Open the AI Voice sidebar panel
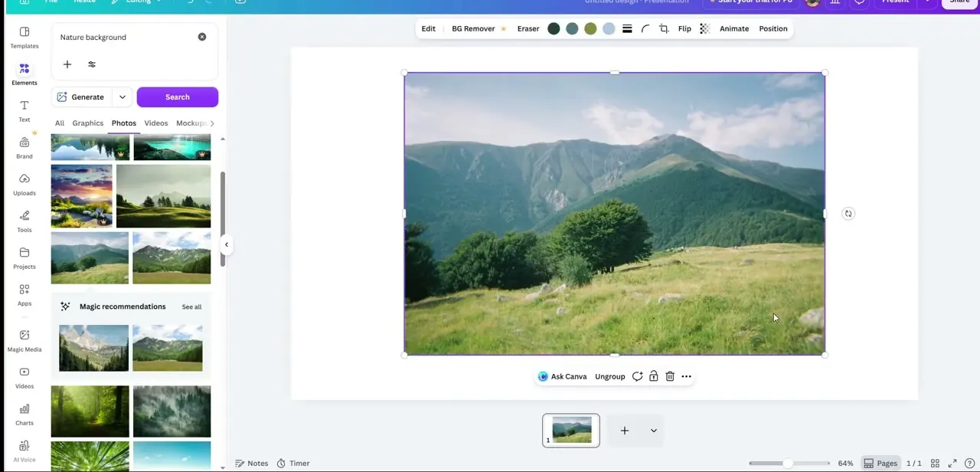The image size is (980, 472). pos(24,451)
